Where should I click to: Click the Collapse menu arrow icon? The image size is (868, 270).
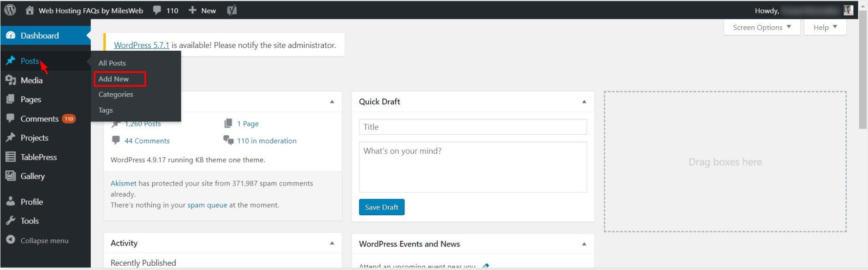click(x=11, y=240)
